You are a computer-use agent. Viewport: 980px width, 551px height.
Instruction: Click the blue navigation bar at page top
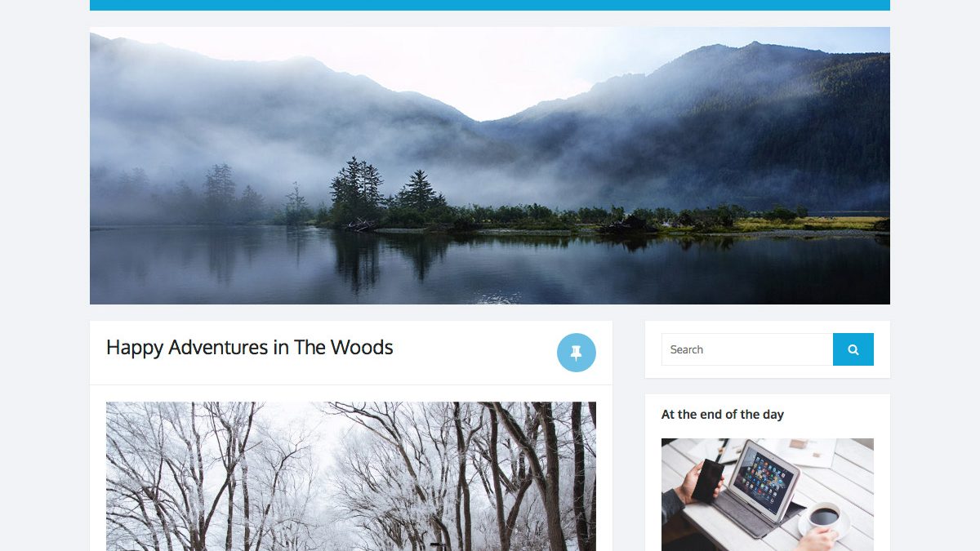[x=490, y=5]
